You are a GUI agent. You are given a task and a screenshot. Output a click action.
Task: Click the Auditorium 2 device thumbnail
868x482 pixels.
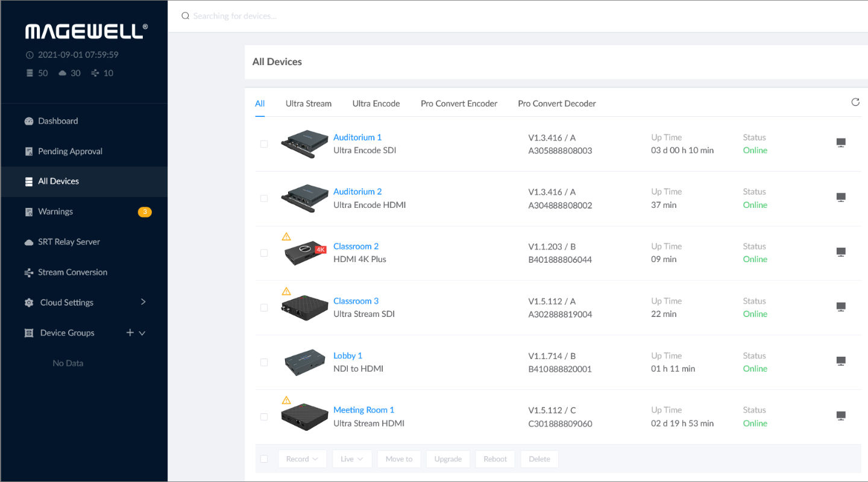click(304, 199)
